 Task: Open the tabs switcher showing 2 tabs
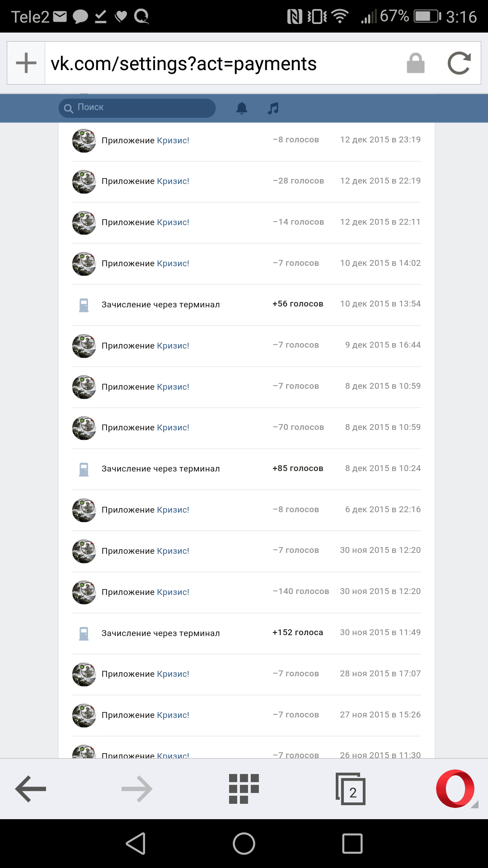[351, 789]
